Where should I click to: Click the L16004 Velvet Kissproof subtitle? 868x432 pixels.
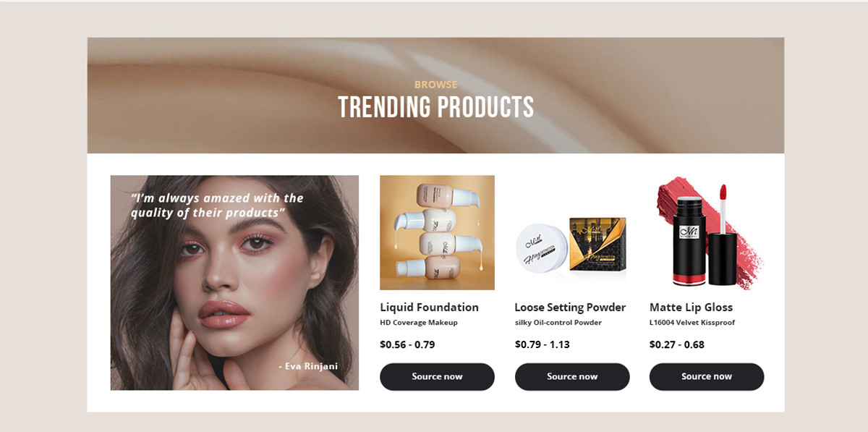pos(692,323)
